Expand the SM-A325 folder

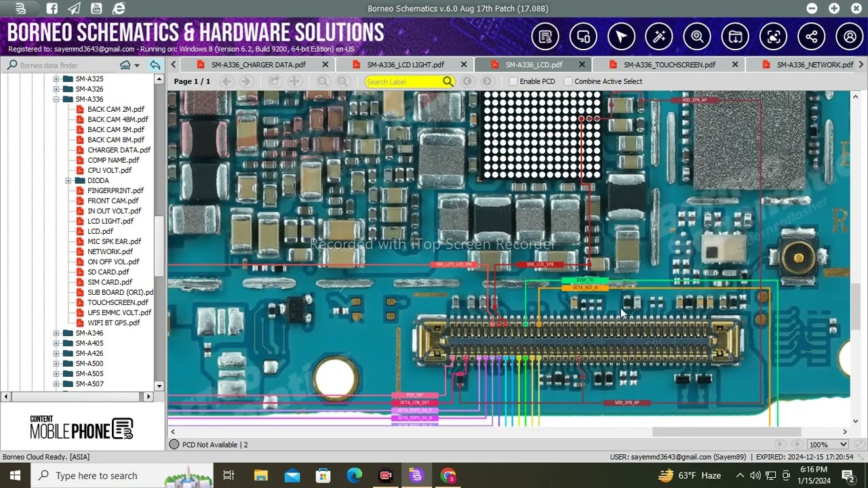point(57,79)
